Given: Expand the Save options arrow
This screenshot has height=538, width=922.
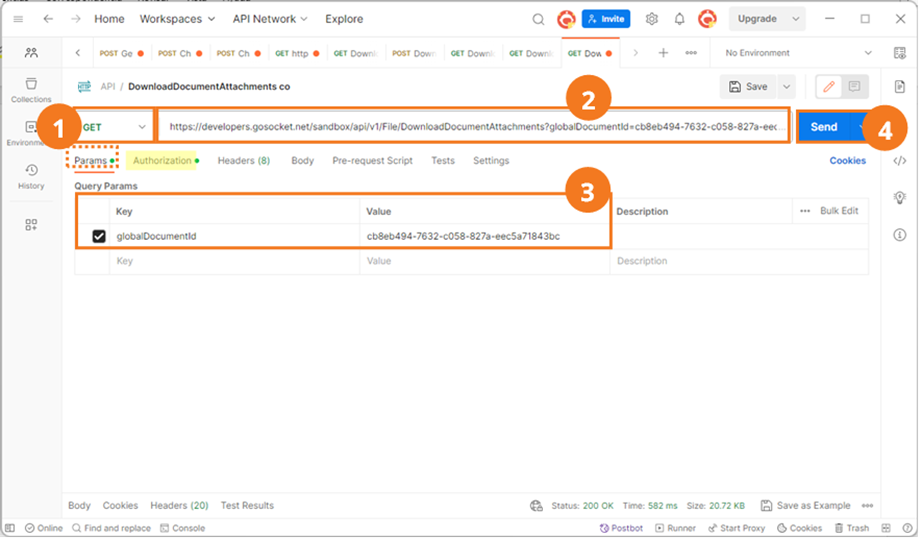Looking at the screenshot, I should point(786,87).
